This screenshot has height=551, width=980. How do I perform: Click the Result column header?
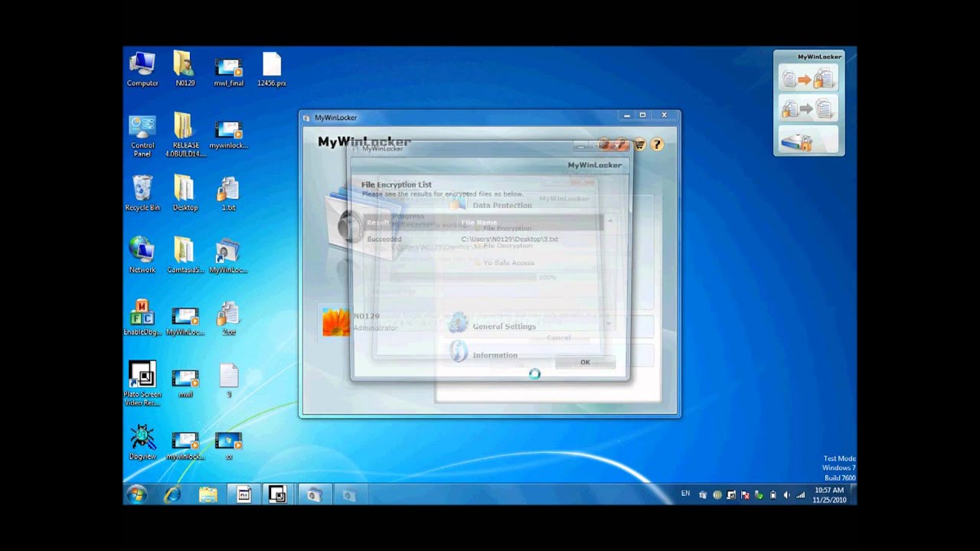tap(377, 223)
